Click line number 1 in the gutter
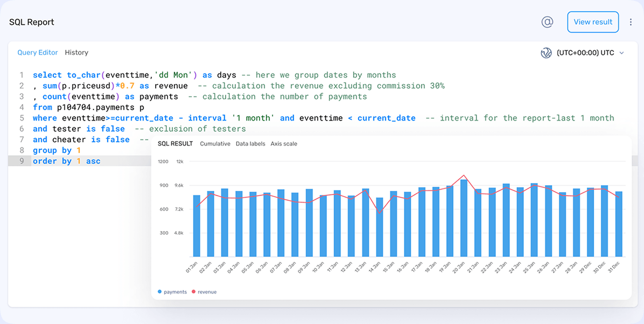The width and height of the screenshot is (644, 324). click(21, 75)
